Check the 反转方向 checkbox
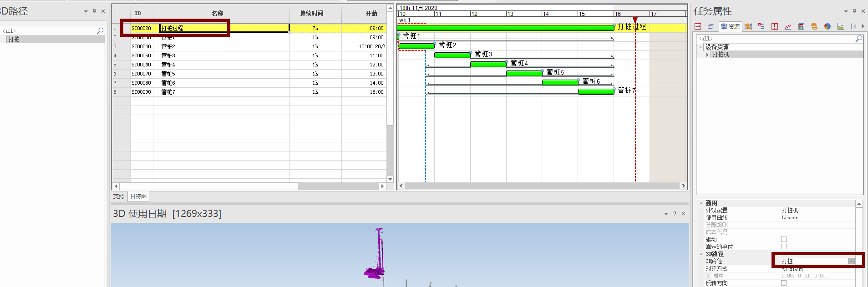Viewport: 868px width, 287px height. click(784, 283)
